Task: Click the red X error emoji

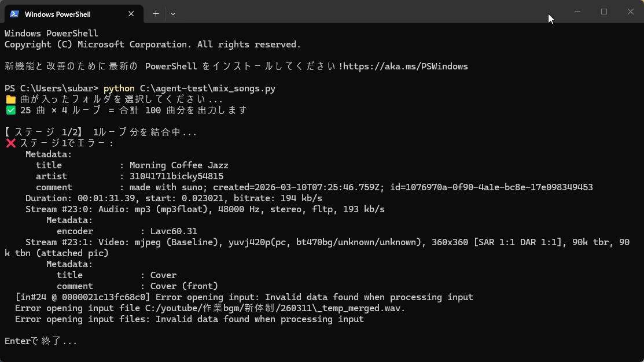Action: tap(10, 143)
